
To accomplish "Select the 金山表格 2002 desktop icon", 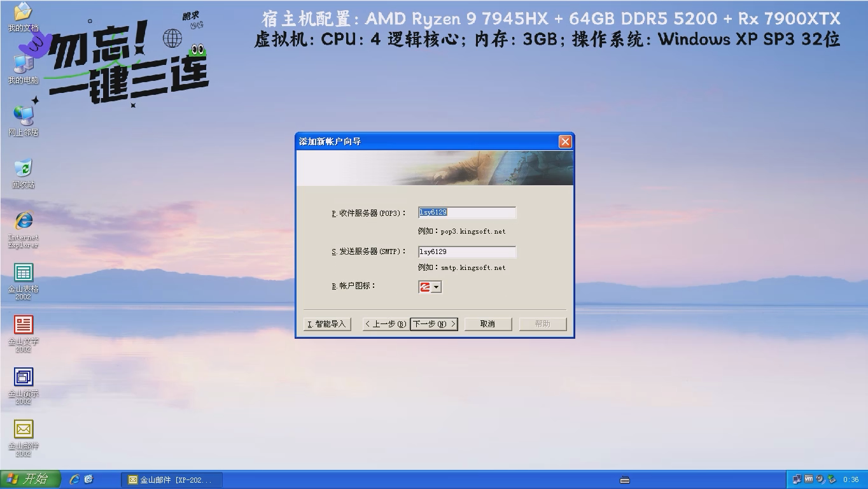I will point(23,281).
